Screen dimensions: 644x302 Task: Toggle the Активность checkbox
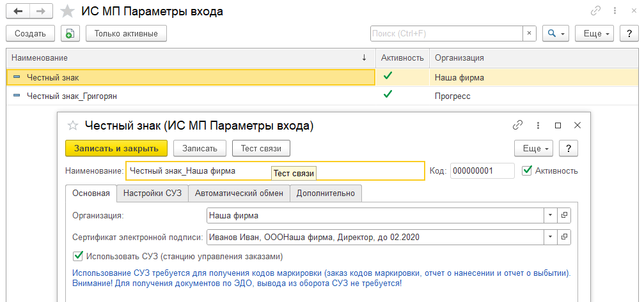tap(527, 170)
